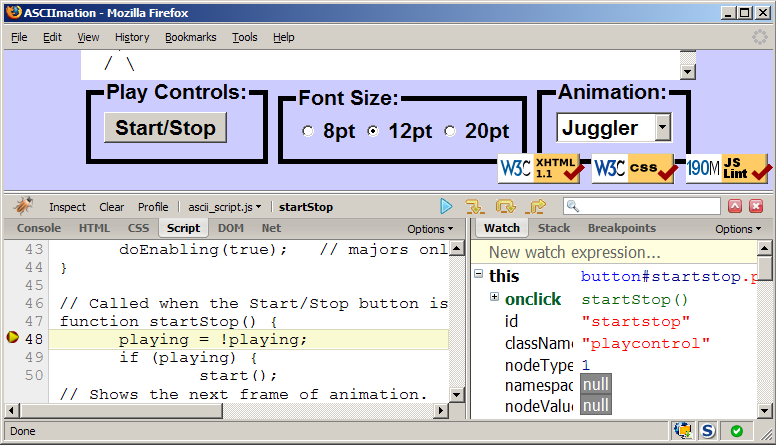Click the Step Into debugger icon
Viewport: 776px width, 445px height.
(x=475, y=207)
